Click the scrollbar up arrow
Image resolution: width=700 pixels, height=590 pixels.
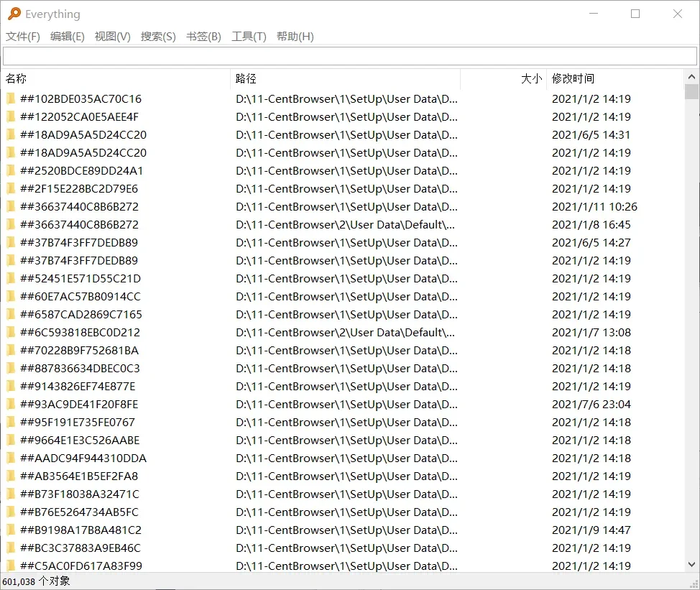(692, 75)
